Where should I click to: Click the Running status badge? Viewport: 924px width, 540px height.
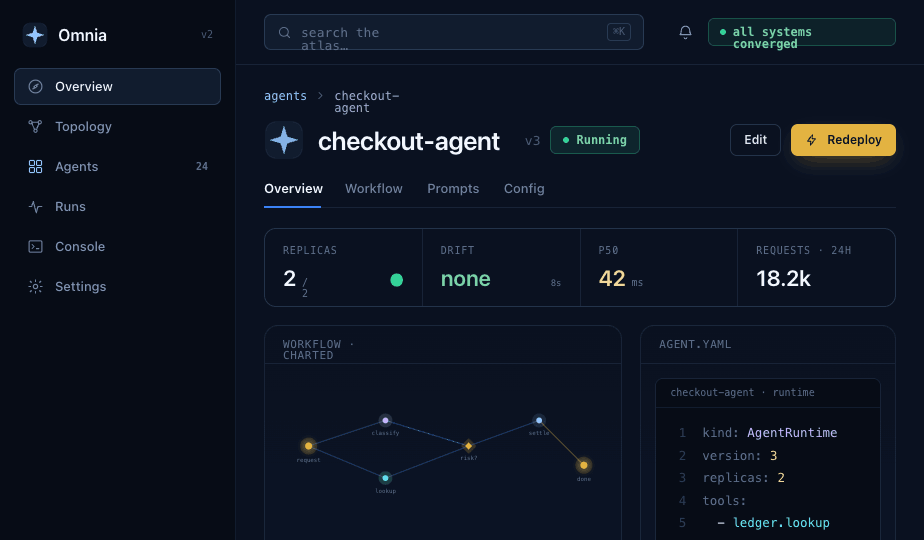click(595, 140)
